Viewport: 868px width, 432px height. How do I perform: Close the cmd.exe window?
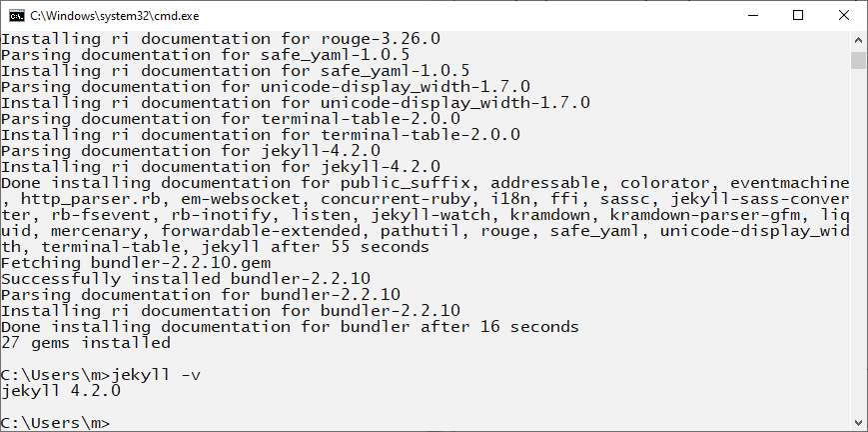844,15
